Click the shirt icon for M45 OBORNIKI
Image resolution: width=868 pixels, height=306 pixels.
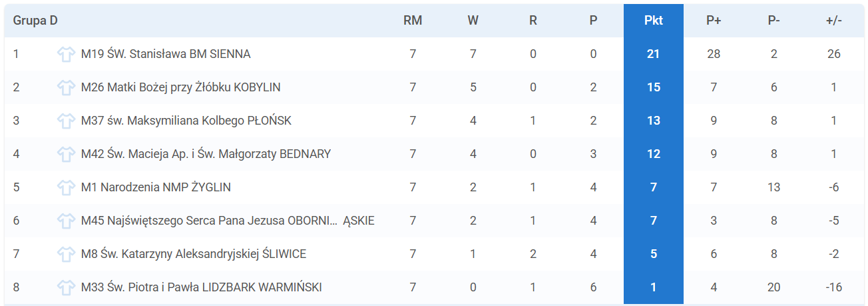tap(66, 221)
